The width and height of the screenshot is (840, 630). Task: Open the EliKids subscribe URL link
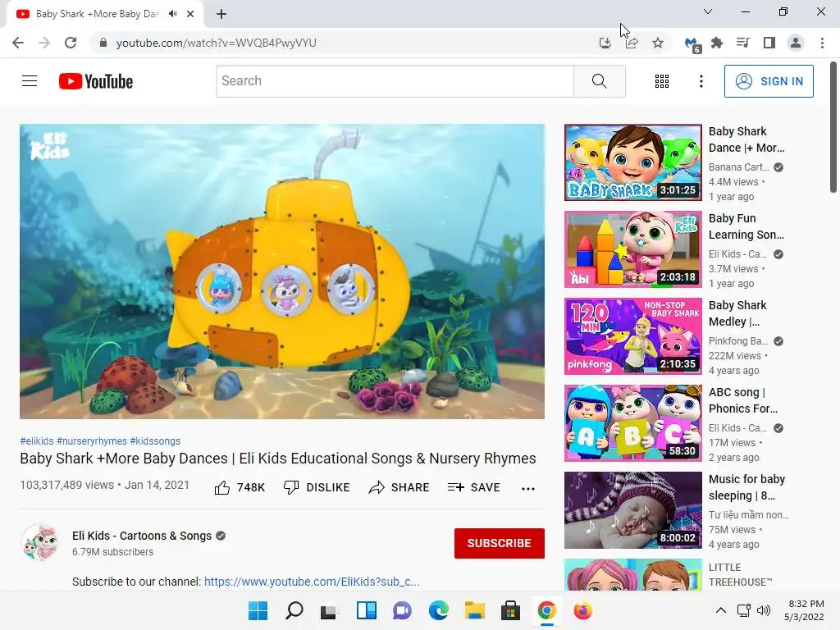tap(312, 582)
